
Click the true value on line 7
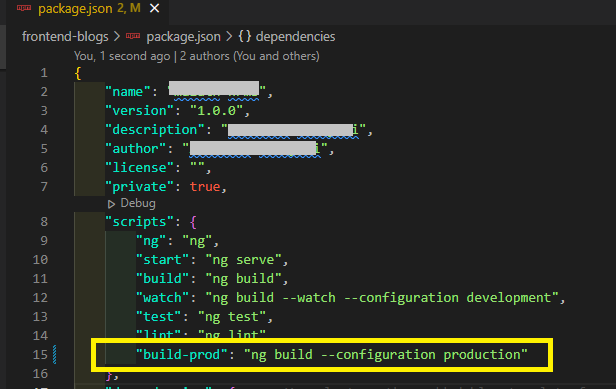coord(205,187)
